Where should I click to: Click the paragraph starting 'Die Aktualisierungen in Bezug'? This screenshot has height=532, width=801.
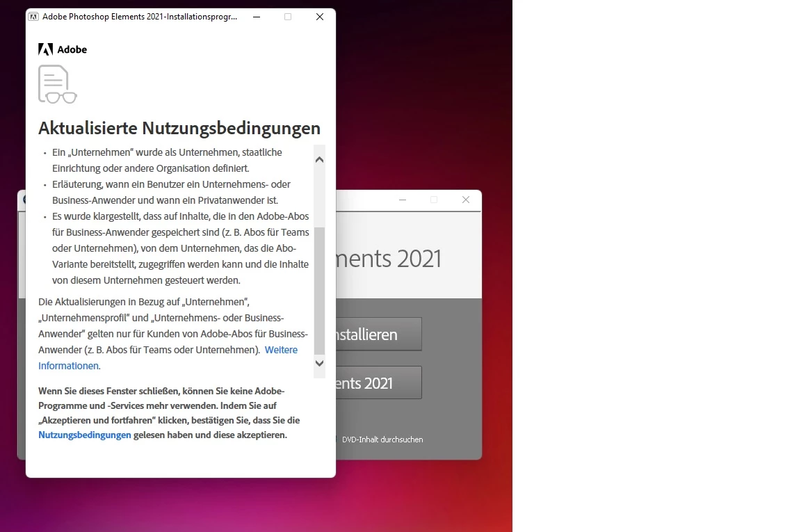pyautogui.click(x=173, y=334)
